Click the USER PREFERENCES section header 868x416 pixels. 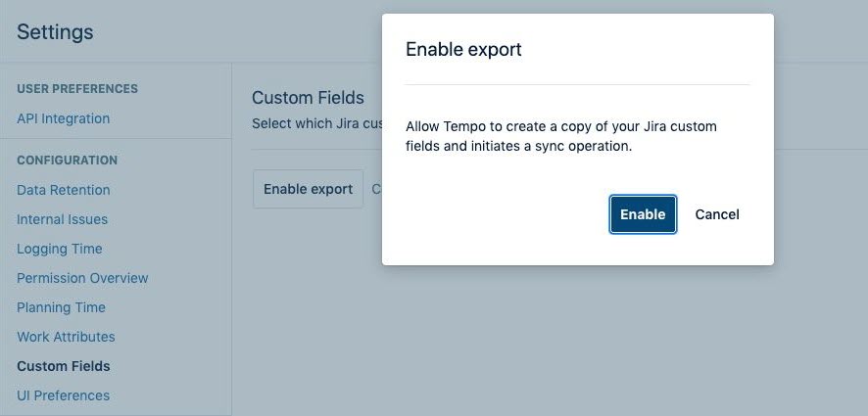pos(77,89)
